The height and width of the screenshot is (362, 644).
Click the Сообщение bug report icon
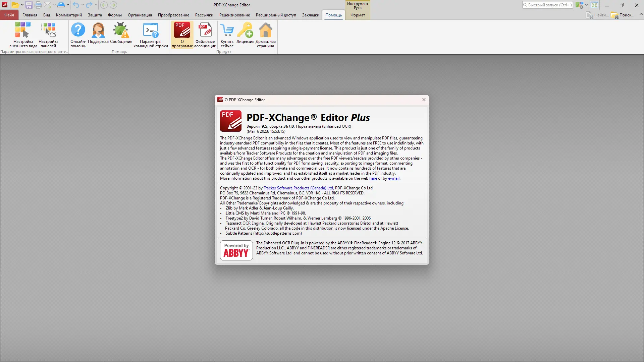pos(121,30)
